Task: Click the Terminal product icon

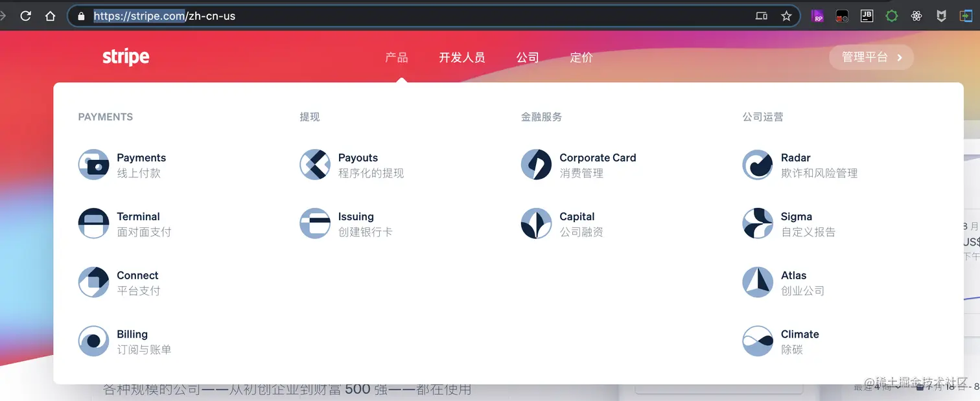Action: point(93,223)
